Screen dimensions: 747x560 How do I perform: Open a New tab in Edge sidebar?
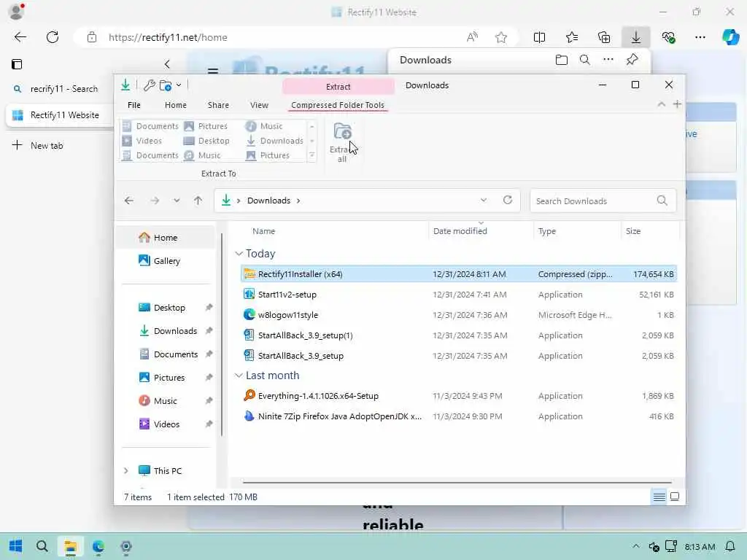(x=38, y=146)
